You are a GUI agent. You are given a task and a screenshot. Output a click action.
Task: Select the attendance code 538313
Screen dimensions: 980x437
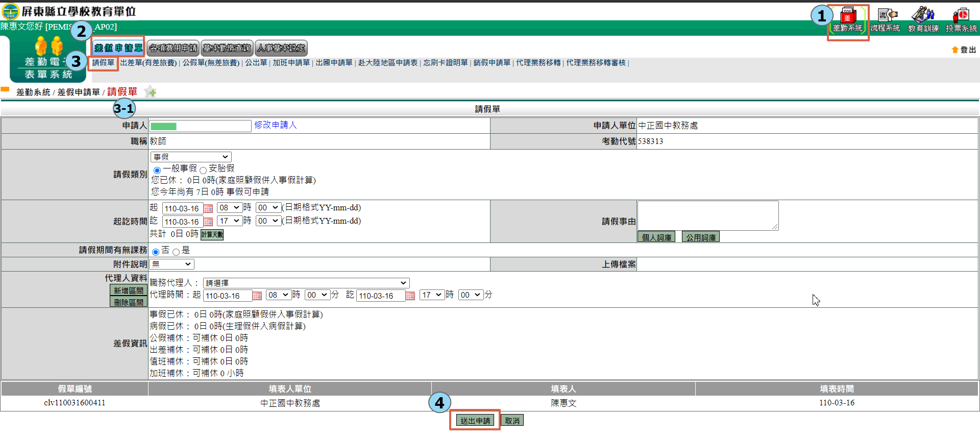[651, 141]
